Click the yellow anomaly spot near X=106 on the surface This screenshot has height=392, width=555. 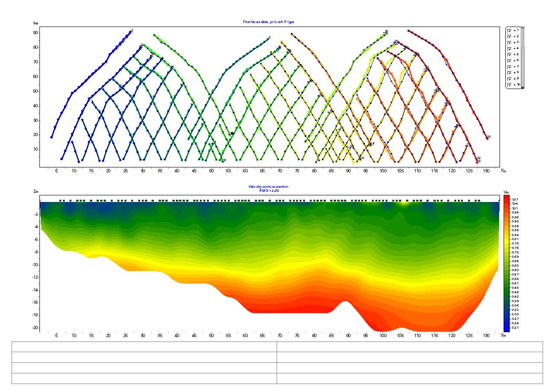[x=403, y=204]
